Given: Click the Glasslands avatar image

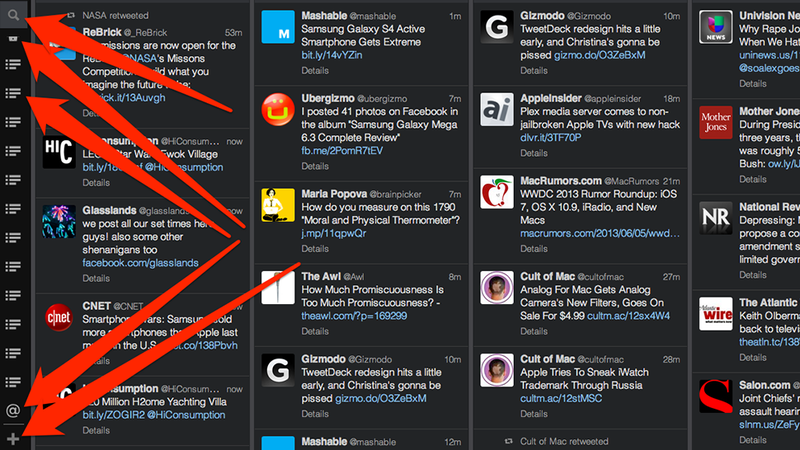Looking at the screenshot, I should tap(59, 221).
